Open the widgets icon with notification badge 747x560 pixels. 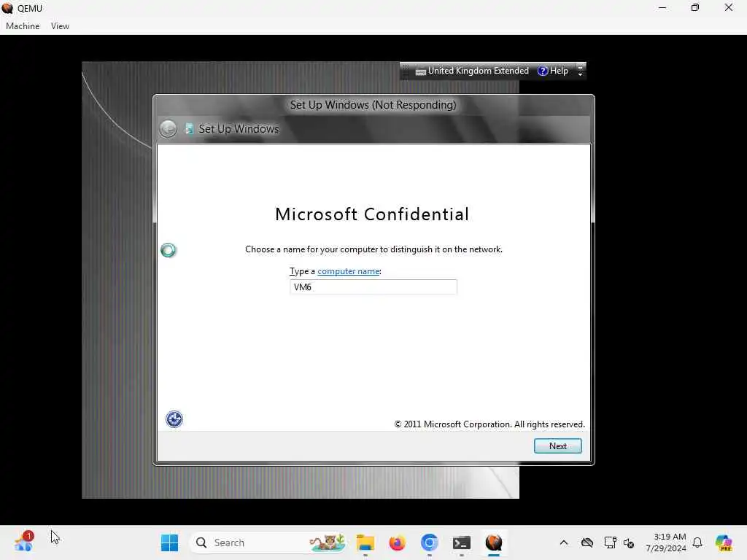click(x=24, y=542)
